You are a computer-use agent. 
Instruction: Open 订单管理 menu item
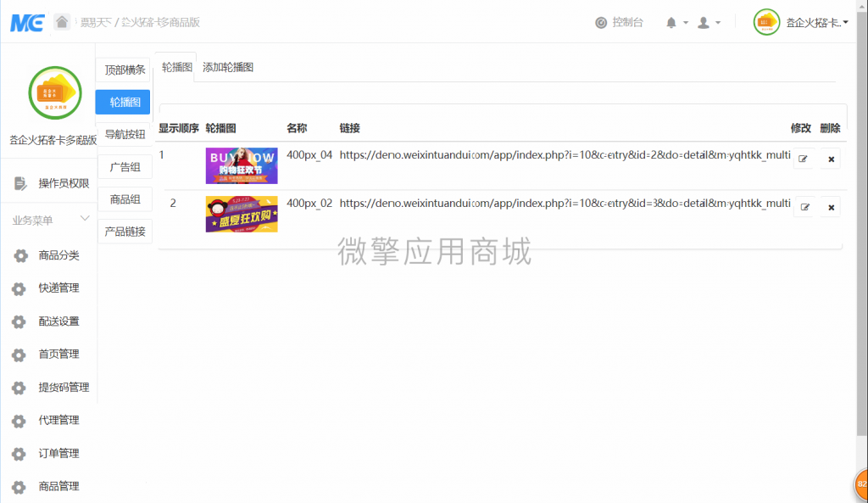[58, 453]
